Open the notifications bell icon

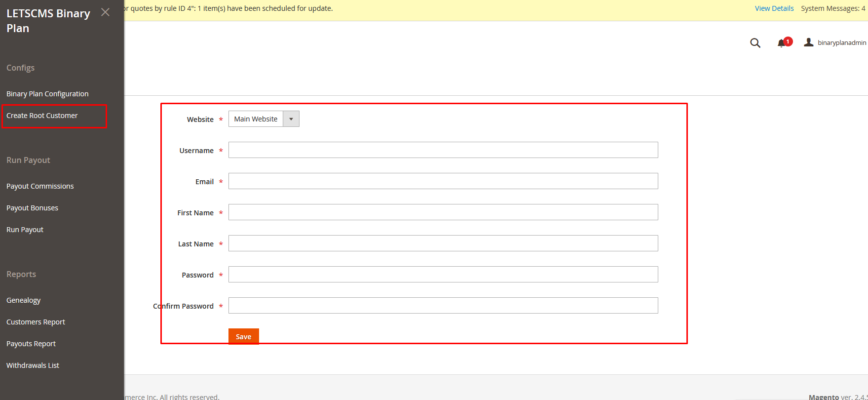click(782, 43)
